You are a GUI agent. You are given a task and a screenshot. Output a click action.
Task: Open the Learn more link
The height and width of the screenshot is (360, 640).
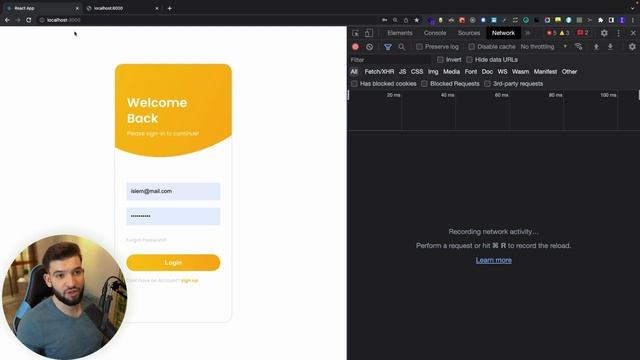(493, 260)
